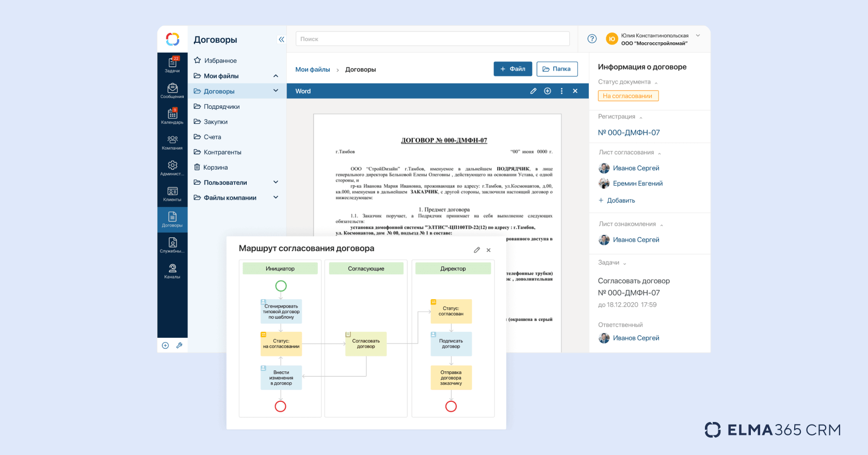Image resolution: width=868 pixels, height=455 pixels.
Task: Select the Статус: на согласовании block
Action: click(x=281, y=344)
